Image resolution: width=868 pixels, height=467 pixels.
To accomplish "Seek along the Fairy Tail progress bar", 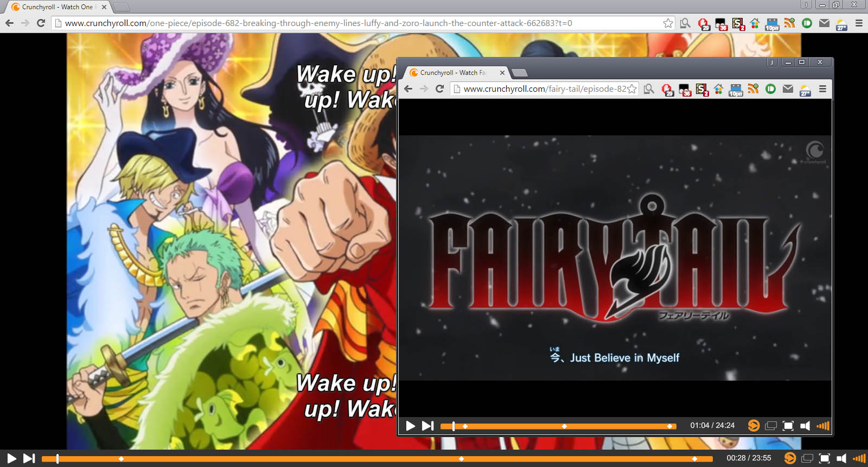I will [x=558, y=426].
